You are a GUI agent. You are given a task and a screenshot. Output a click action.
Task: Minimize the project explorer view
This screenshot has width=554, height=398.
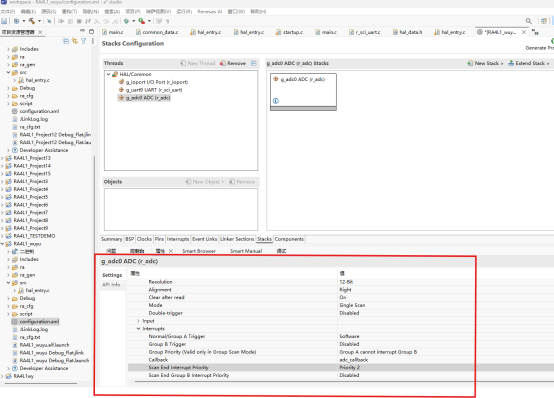tap(82, 31)
